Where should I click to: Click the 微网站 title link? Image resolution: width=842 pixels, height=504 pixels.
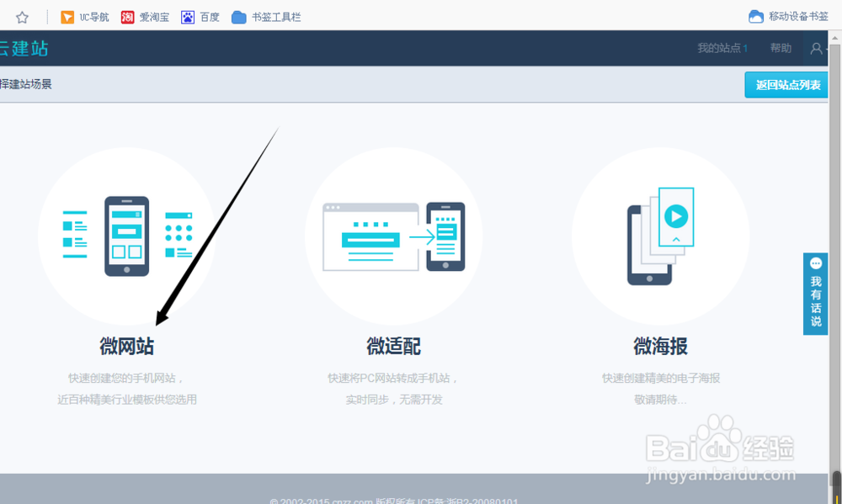pos(126,347)
